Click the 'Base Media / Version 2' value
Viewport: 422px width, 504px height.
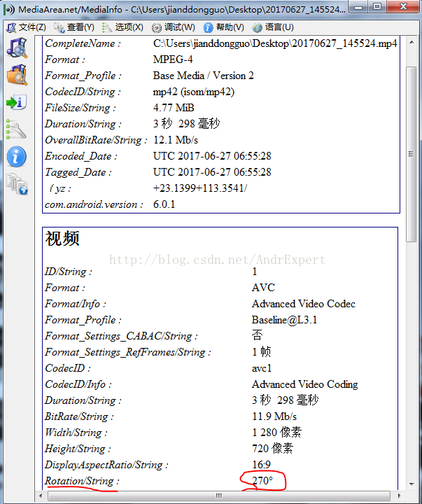coord(204,76)
